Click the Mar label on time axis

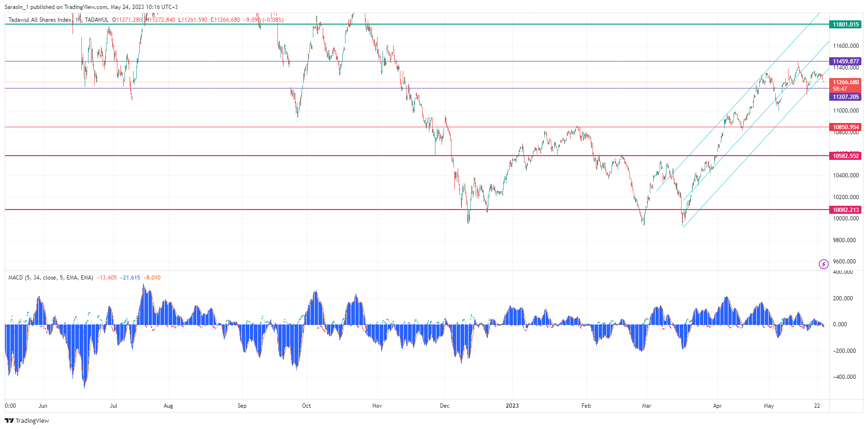647,406
